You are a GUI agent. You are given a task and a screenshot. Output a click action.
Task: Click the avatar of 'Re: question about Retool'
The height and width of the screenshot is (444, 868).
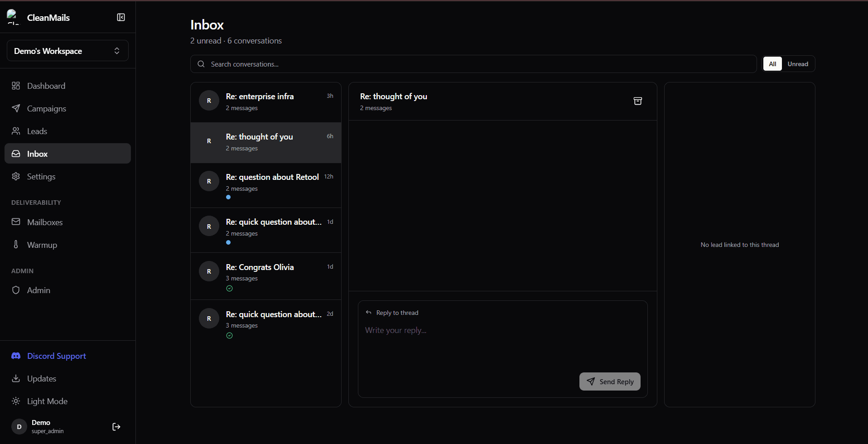click(209, 181)
